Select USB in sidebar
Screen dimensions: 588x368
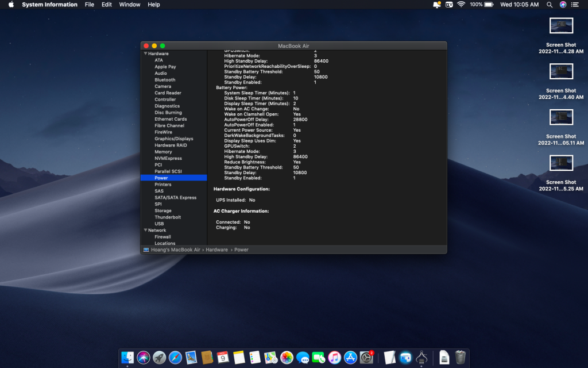pyautogui.click(x=159, y=224)
